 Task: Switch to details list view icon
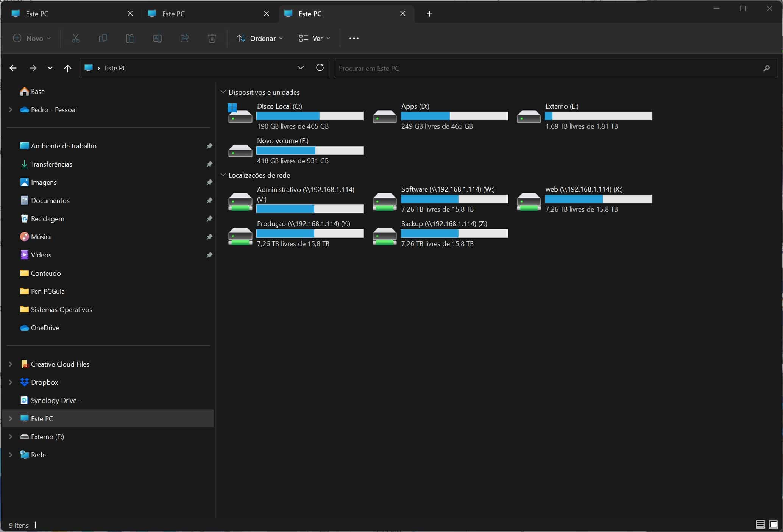pos(760,524)
